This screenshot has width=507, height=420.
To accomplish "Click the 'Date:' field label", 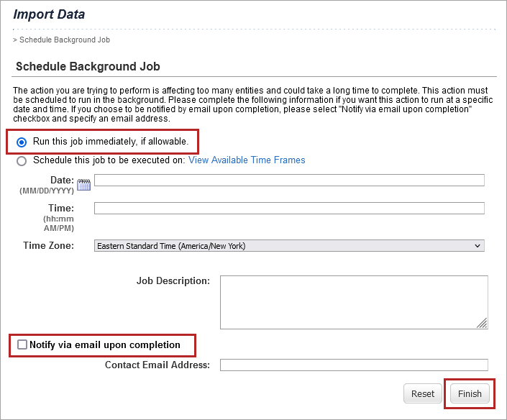I will pos(62,180).
